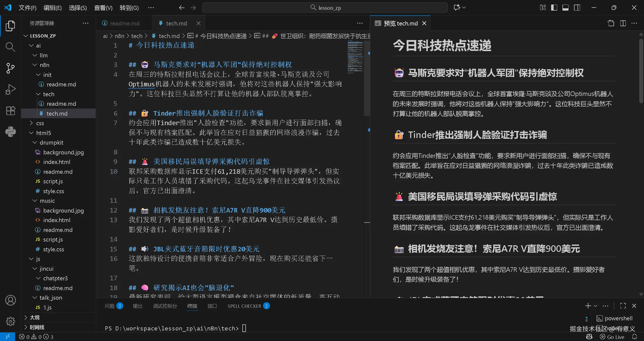Open new terminal launch profile dropdown
The width and height of the screenshot is (644, 341).
click(x=595, y=306)
